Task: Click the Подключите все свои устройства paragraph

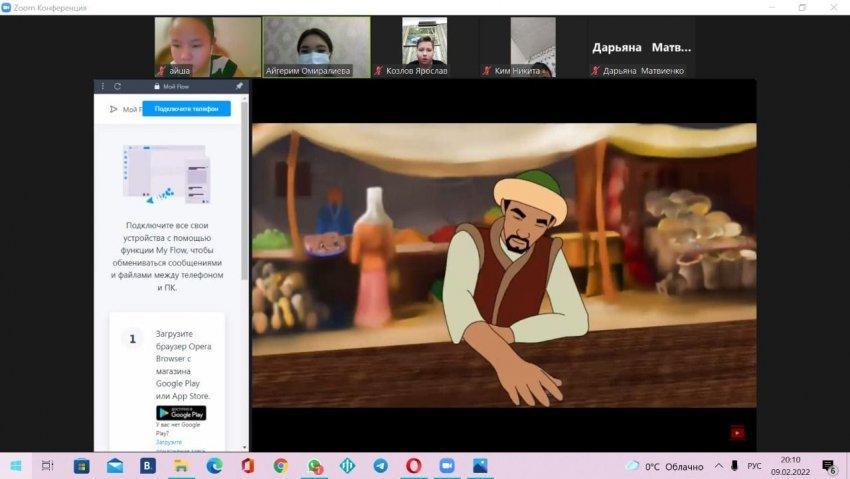Action: [167, 256]
